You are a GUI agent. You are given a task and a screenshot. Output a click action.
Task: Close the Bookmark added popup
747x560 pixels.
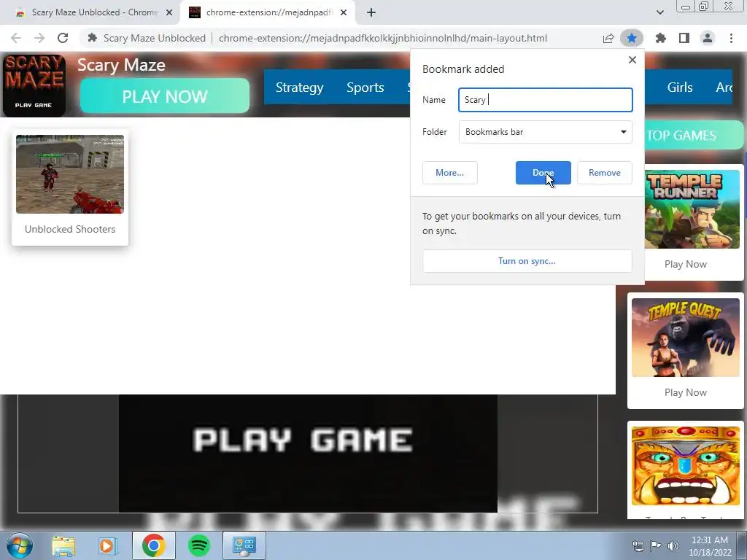[632, 60]
